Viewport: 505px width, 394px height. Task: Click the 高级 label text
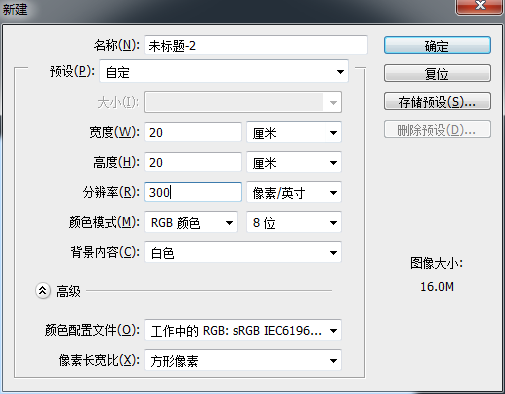click(68, 291)
